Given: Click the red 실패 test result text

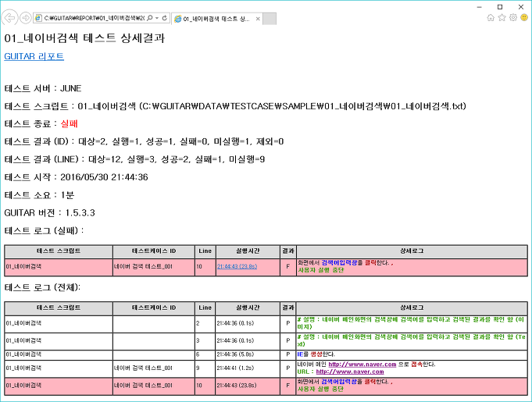Looking at the screenshot, I should [x=70, y=123].
